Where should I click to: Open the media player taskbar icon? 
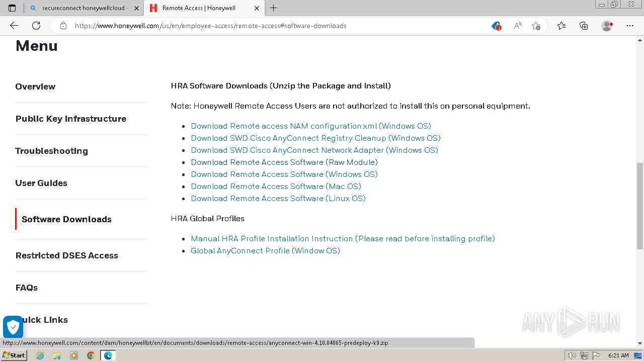pyautogui.click(x=74, y=355)
